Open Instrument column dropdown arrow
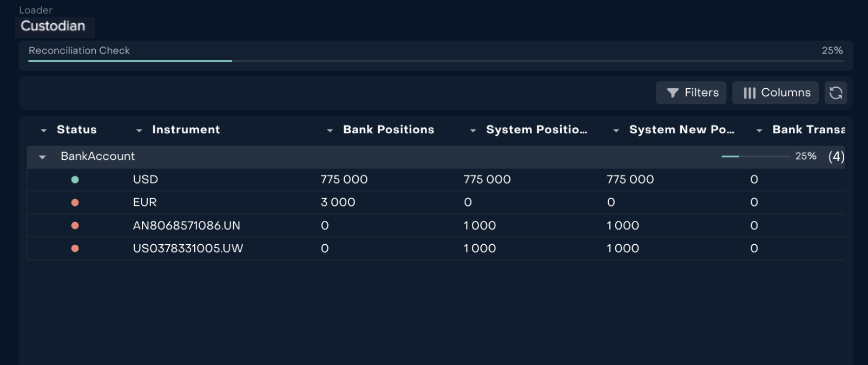The width and height of the screenshot is (868, 365). [x=139, y=131]
